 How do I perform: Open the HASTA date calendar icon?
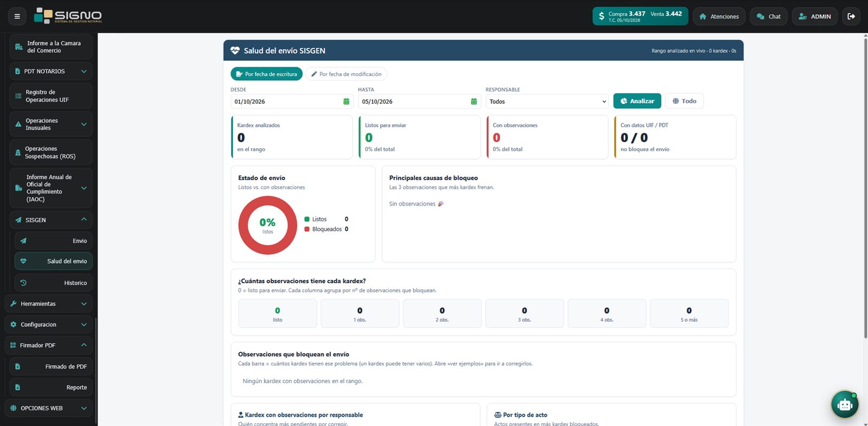[x=474, y=101]
